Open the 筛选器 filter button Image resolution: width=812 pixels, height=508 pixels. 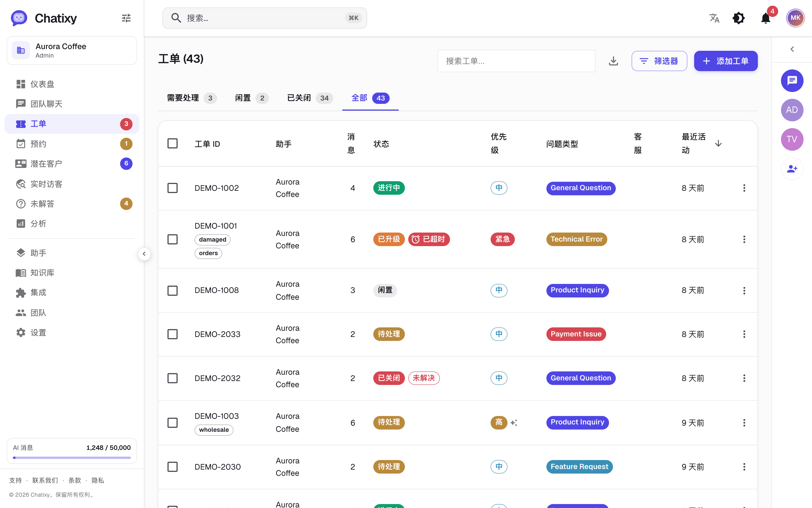[659, 61]
